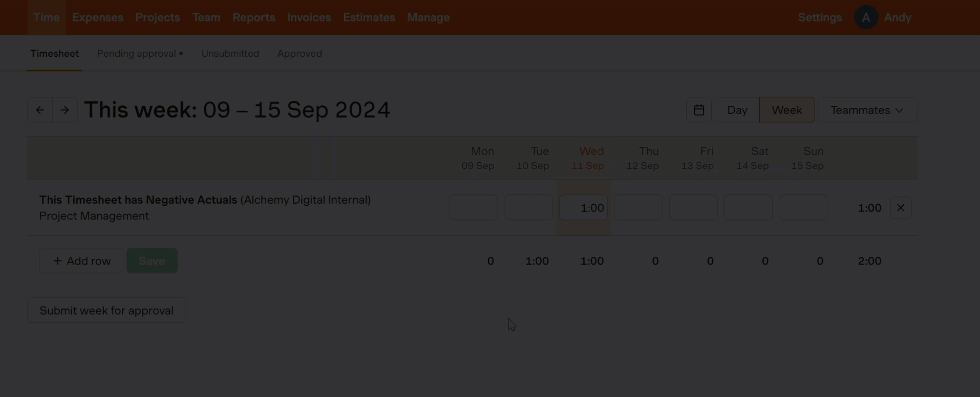This screenshot has height=397, width=980.
Task: Open the Time menu
Action: [x=47, y=17]
